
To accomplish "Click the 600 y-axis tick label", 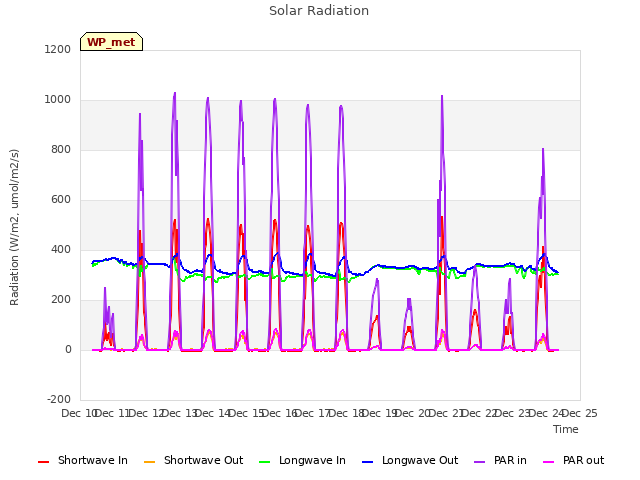I will (61, 200).
